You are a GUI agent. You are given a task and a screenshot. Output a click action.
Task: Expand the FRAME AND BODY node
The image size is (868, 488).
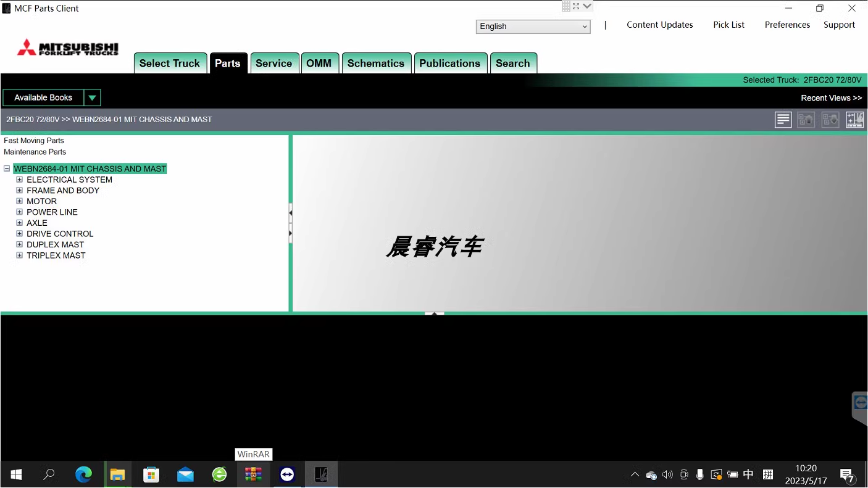[20, 191]
